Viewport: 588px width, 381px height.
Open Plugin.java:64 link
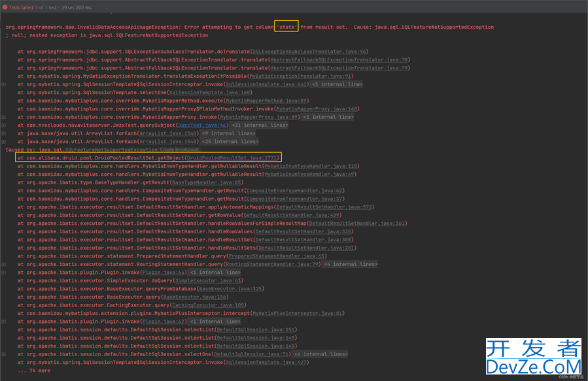point(164,273)
